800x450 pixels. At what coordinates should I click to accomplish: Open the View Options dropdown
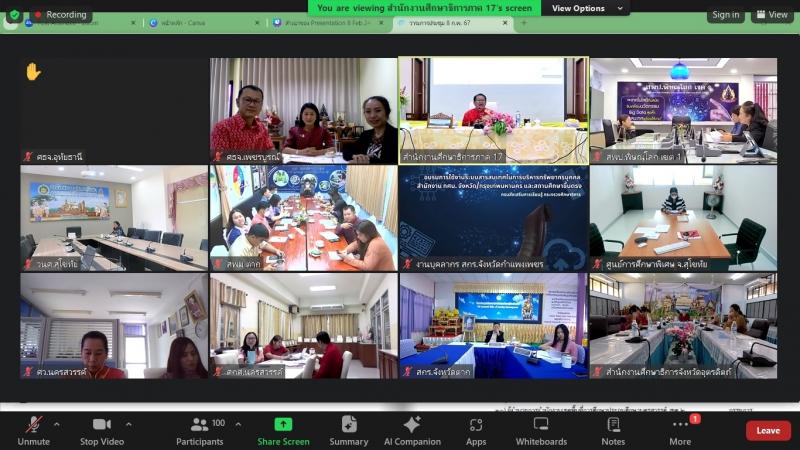pyautogui.click(x=587, y=8)
